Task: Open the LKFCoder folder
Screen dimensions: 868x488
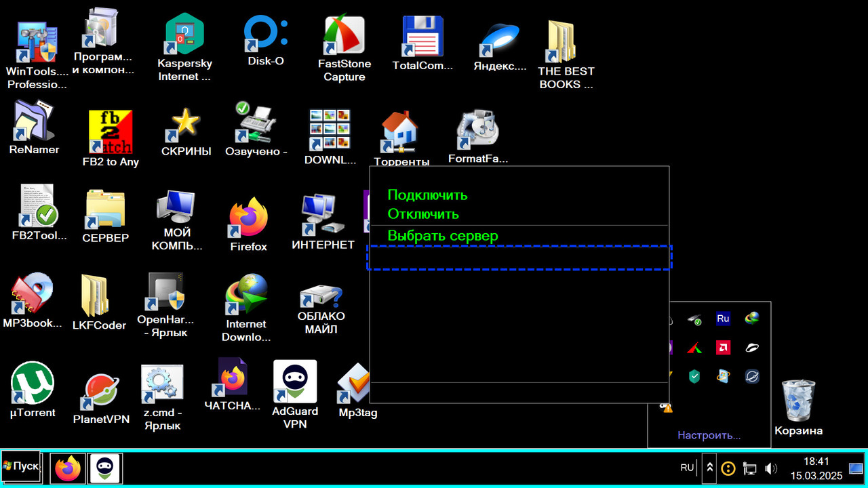Action: click(x=99, y=303)
